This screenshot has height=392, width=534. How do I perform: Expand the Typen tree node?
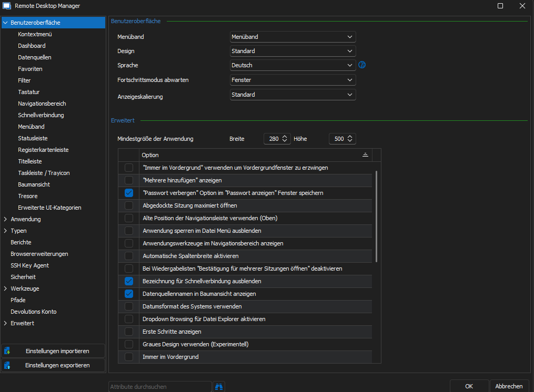pos(5,231)
